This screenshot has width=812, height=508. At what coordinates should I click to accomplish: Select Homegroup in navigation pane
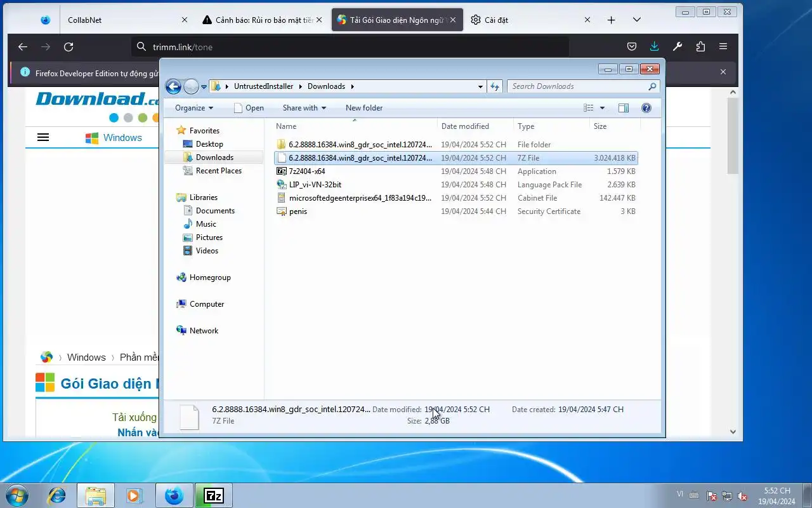[x=210, y=277]
